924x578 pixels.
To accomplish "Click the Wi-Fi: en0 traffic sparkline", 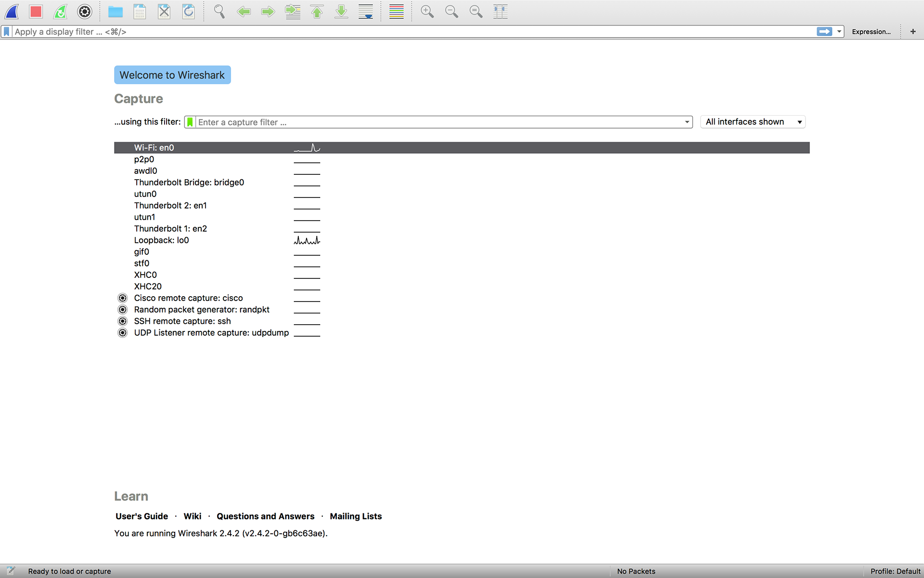I will [x=307, y=147].
